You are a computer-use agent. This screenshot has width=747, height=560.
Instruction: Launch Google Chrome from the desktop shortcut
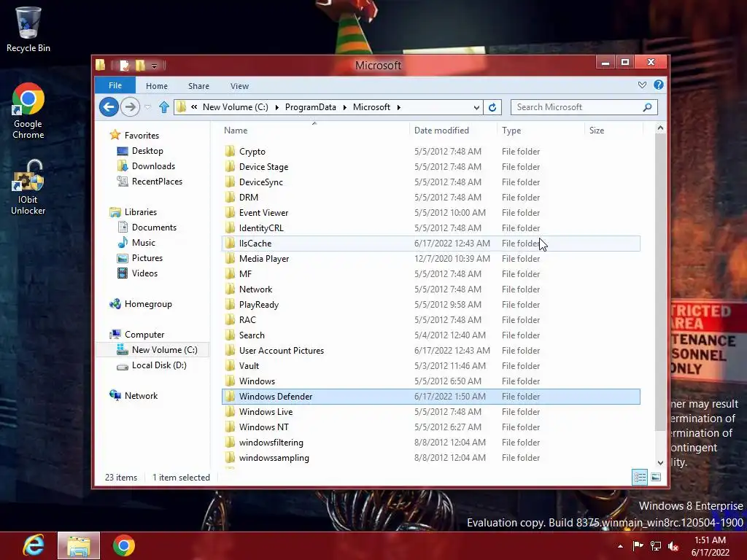point(28,111)
